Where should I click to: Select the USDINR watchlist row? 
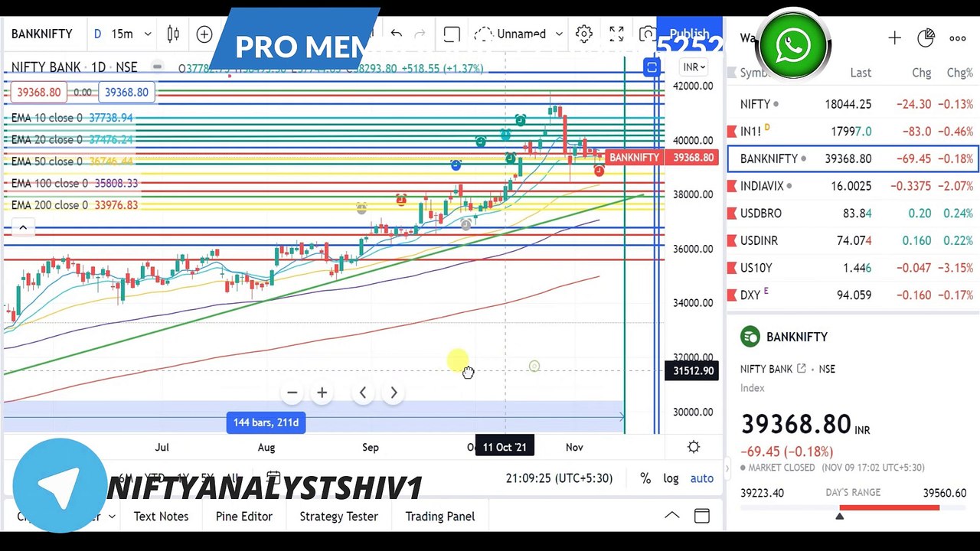853,240
